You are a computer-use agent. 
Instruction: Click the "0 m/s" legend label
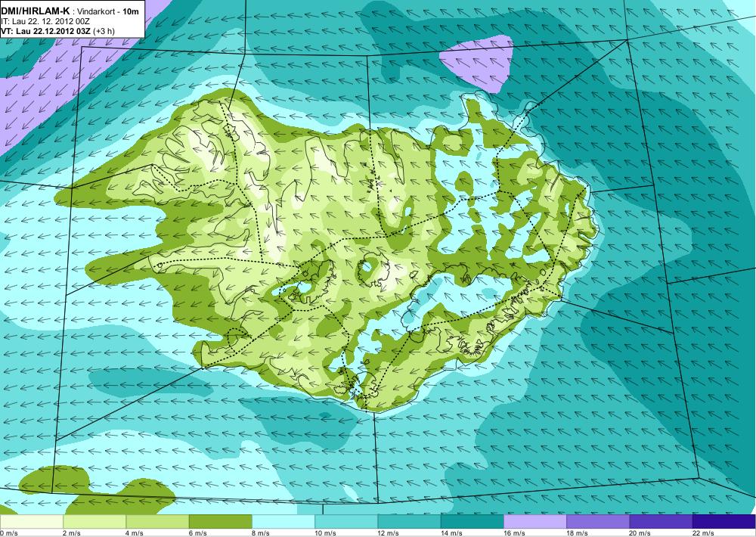pyautogui.click(x=8, y=532)
